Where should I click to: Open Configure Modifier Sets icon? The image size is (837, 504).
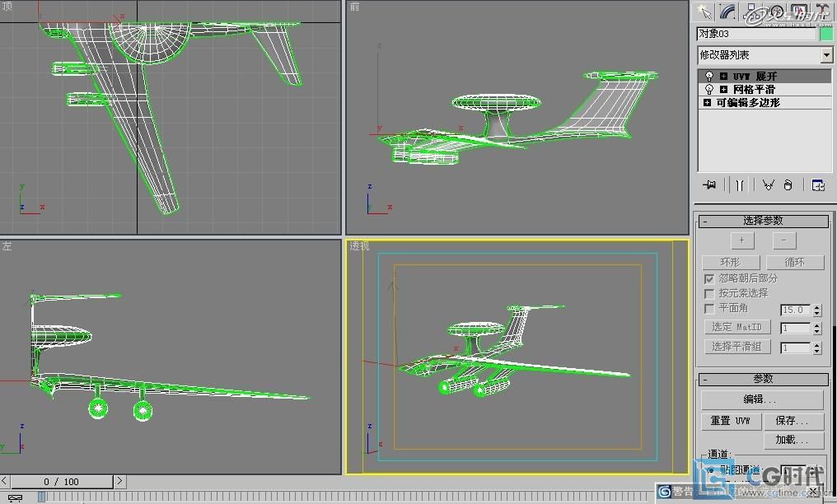click(x=818, y=185)
